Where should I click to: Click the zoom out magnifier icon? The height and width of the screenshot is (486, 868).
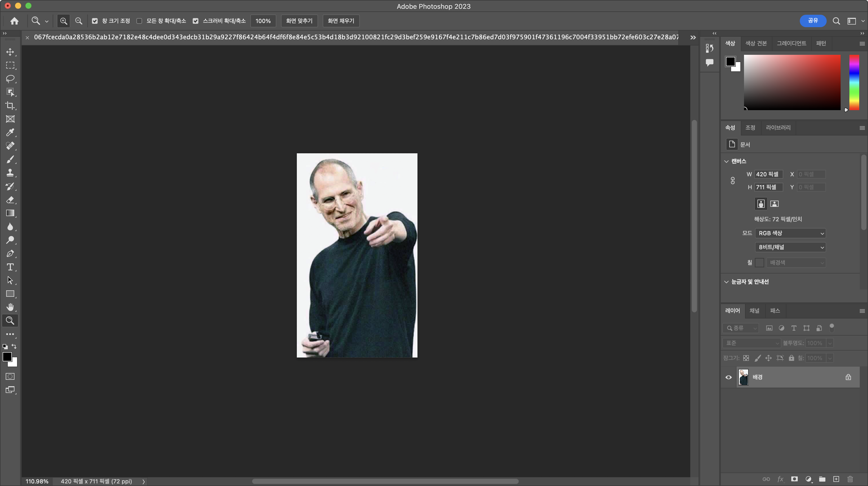(79, 21)
